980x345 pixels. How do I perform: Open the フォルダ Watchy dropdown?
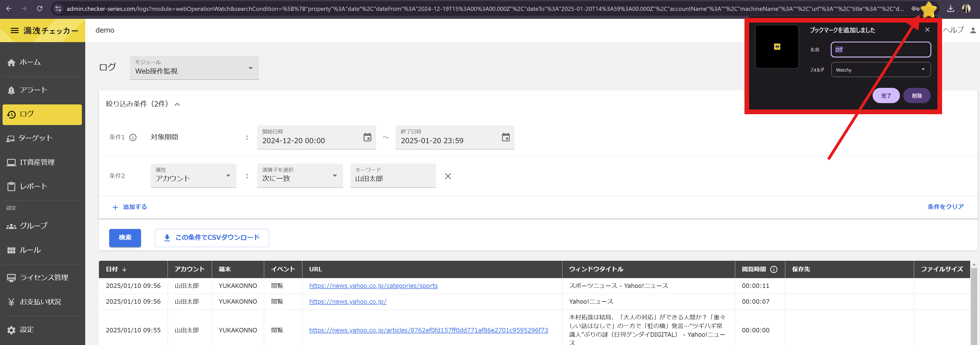pos(881,70)
